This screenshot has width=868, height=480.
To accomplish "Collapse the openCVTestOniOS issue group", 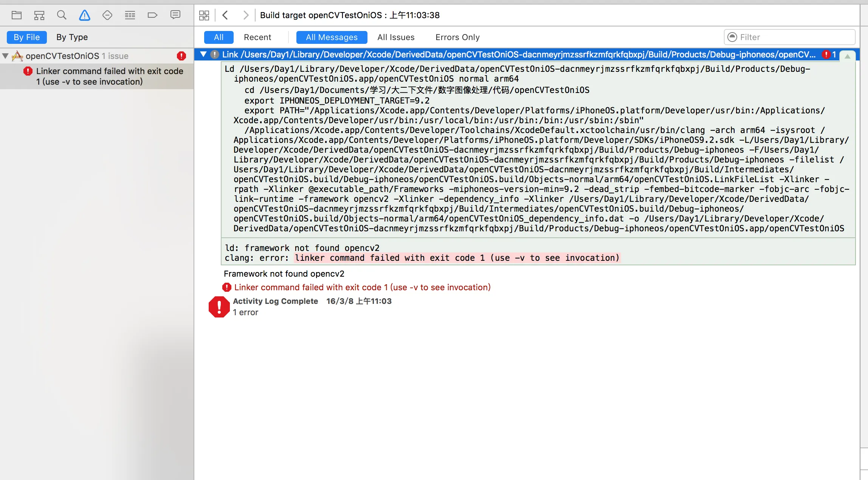I will [x=5, y=56].
